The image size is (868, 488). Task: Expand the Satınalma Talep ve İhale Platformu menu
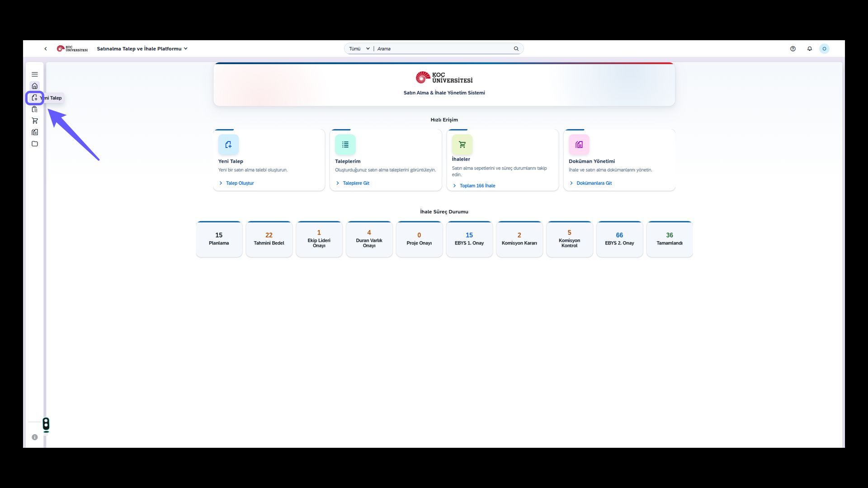(142, 49)
